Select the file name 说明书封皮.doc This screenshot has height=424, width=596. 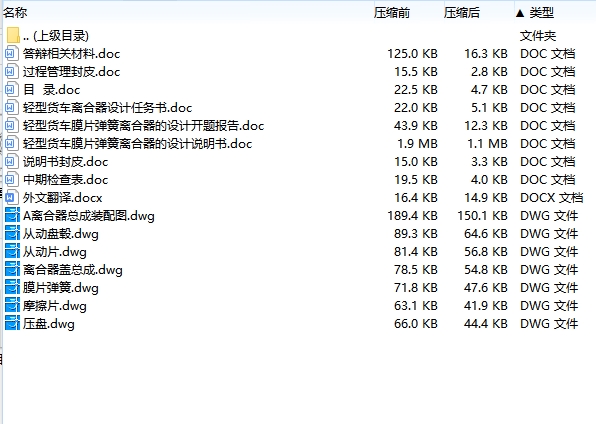tap(65, 162)
